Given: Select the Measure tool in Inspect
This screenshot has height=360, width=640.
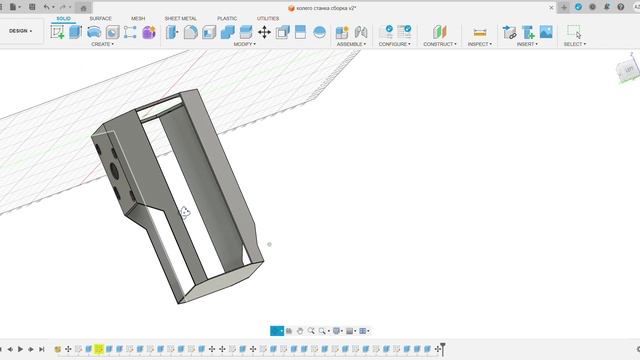Looking at the screenshot, I should [480, 33].
